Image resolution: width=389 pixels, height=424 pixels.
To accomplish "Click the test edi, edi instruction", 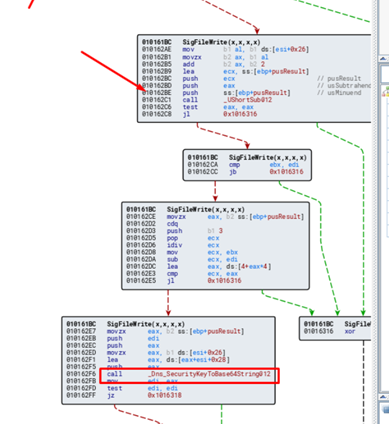I will [x=142, y=389].
